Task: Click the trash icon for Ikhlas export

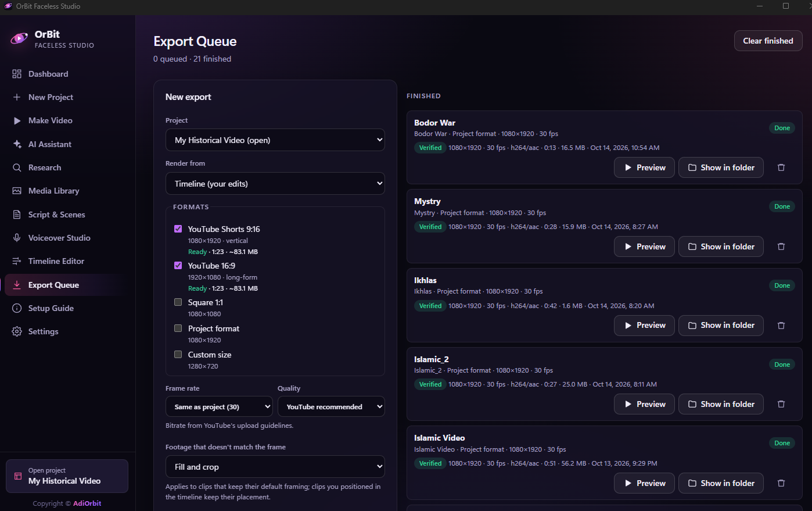Action: 781,326
